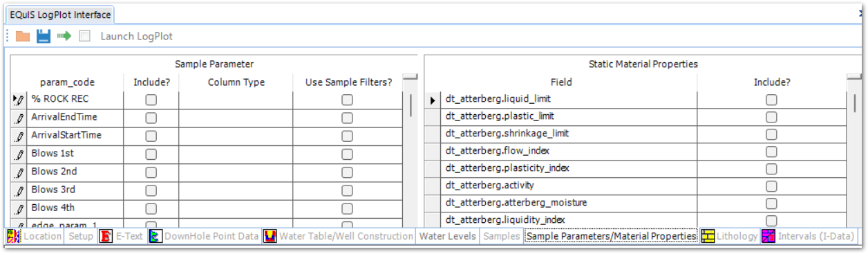Image resolution: width=868 pixels, height=254 pixels.
Task: Click the Intervals (I-Data) tab icon
Action: coord(768,237)
